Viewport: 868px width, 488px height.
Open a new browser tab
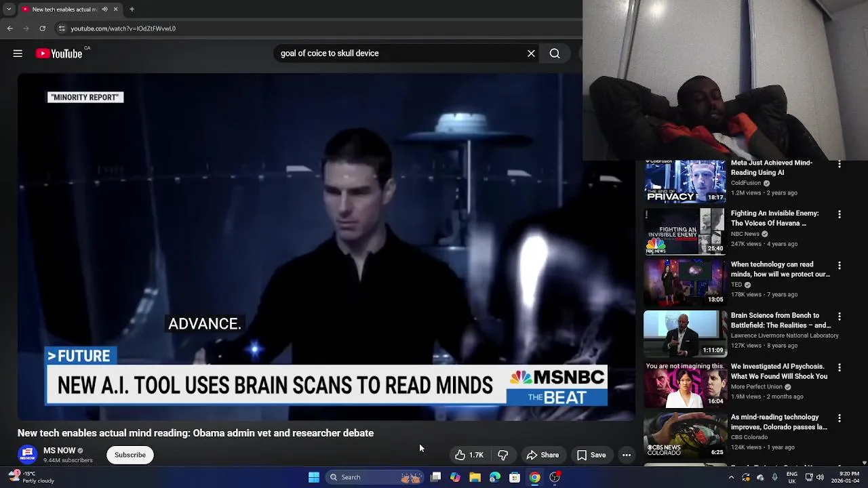pyautogui.click(x=132, y=9)
